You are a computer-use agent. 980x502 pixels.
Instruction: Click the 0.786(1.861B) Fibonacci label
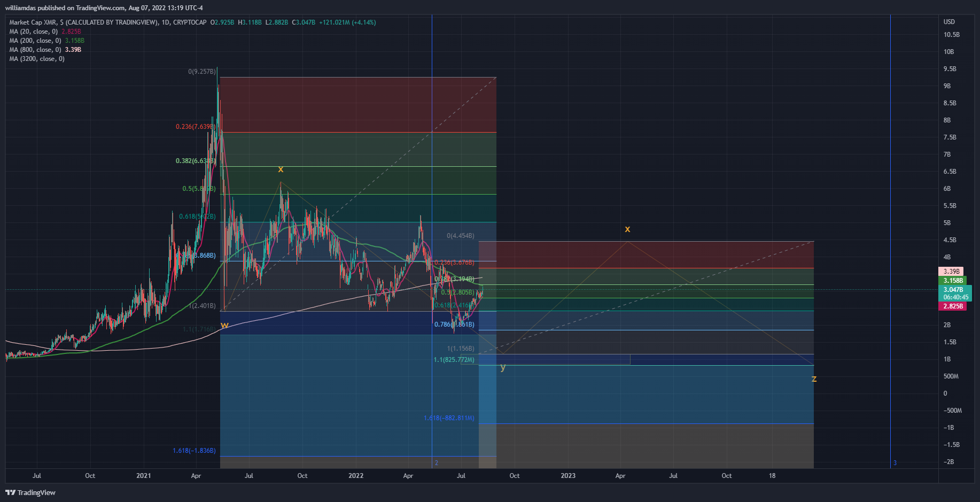[x=454, y=325]
